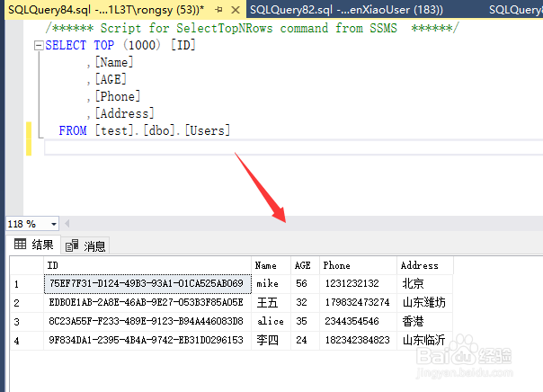Click the AGE cell 35
Viewport: 543px width, 392px height.
pos(305,322)
